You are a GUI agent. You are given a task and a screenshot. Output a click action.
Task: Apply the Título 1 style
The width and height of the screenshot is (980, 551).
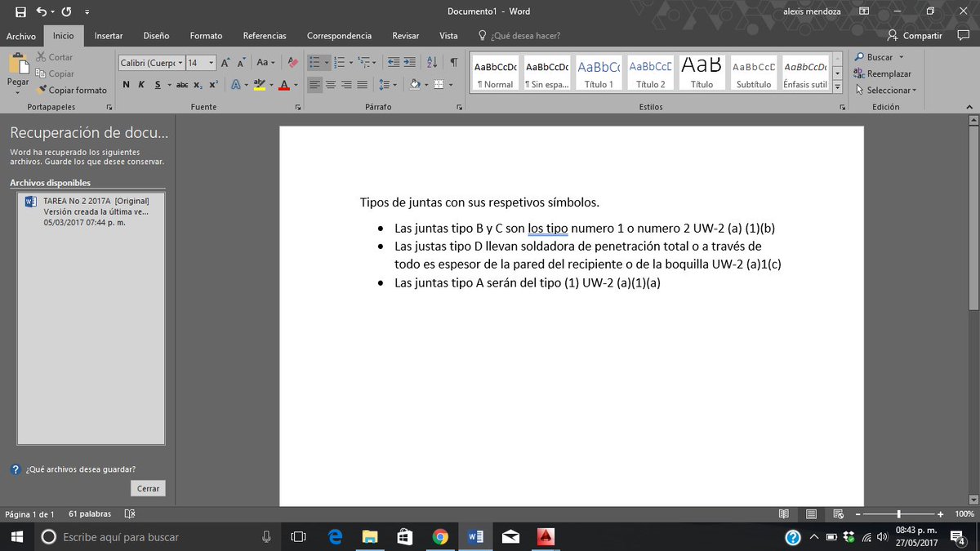coord(599,73)
